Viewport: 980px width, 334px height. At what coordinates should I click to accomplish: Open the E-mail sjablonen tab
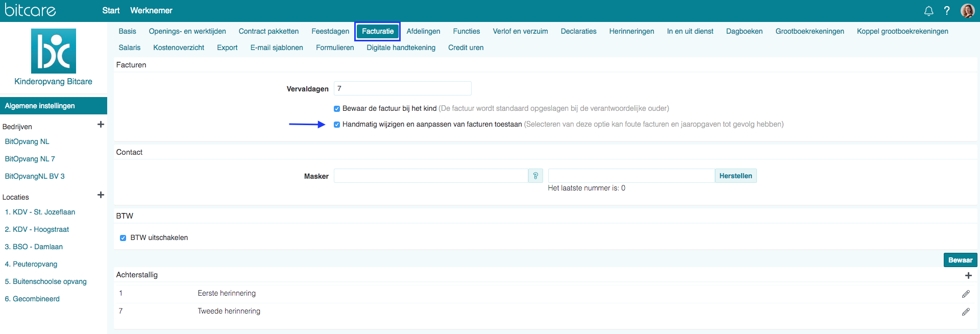coord(277,47)
